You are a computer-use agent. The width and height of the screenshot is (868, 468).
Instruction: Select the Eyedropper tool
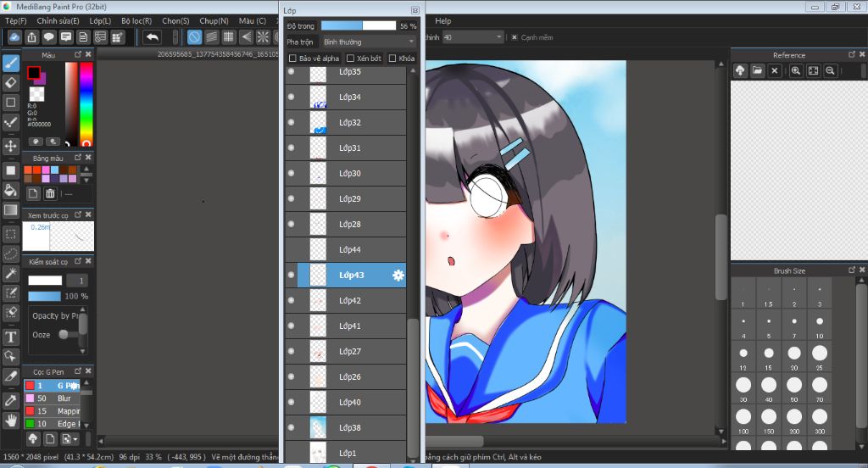[10, 400]
